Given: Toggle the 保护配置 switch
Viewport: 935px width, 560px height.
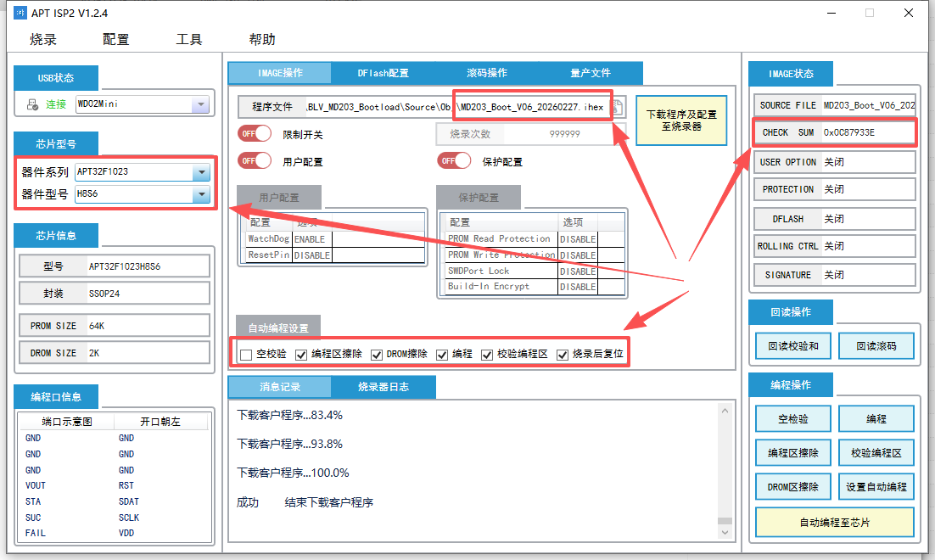Looking at the screenshot, I should [454, 160].
